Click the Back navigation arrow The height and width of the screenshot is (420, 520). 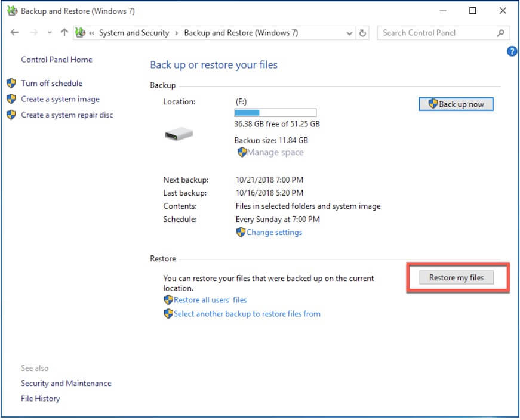pos(14,32)
